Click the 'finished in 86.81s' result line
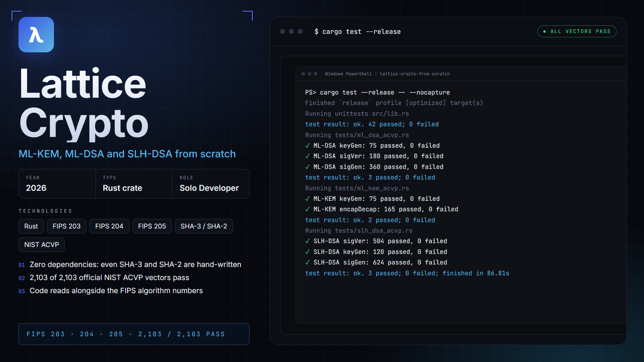Screen dimensions: 644x362 [407, 273]
